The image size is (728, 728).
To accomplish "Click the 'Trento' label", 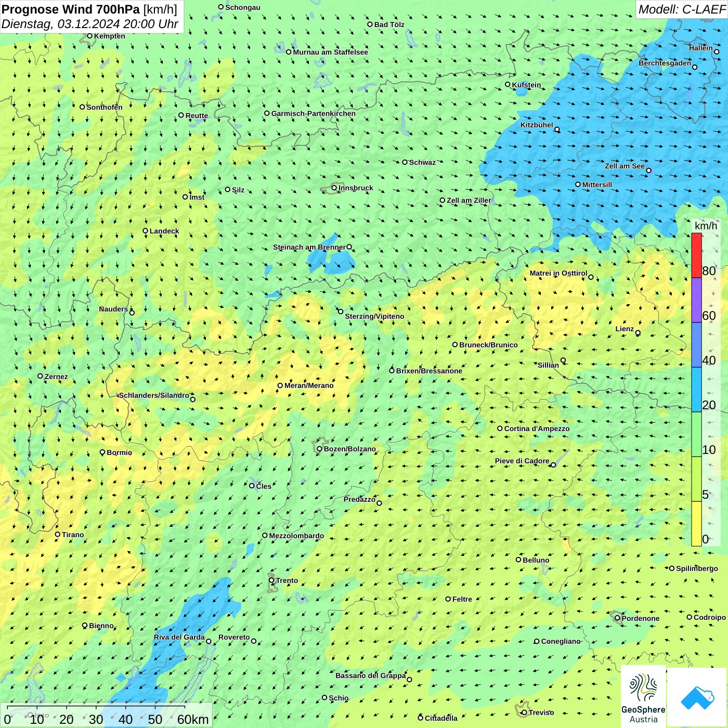I will click(x=287, y=580).
